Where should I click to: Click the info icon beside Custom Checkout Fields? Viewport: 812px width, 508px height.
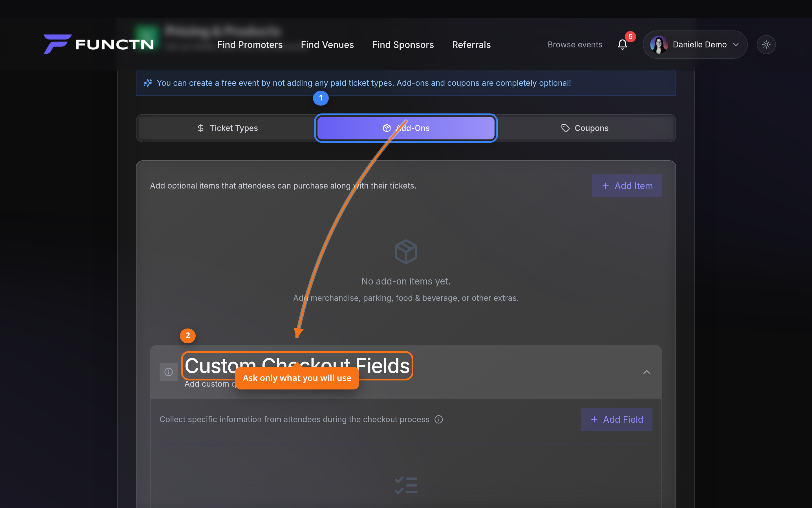click(168, 372)
